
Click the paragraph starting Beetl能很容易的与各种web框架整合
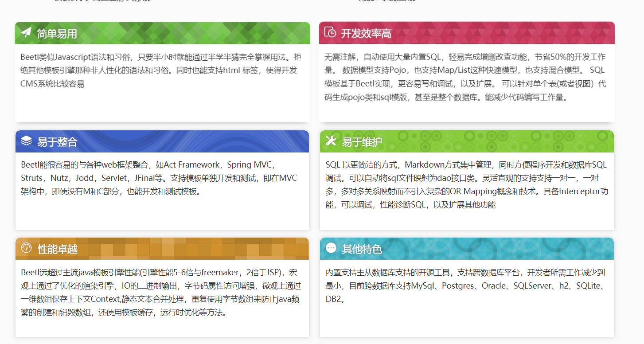(x=160, y=178)
